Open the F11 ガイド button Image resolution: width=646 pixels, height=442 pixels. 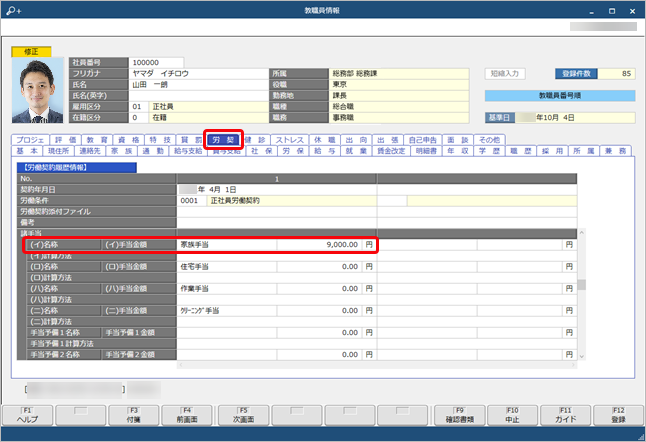[x=566, y=416]
